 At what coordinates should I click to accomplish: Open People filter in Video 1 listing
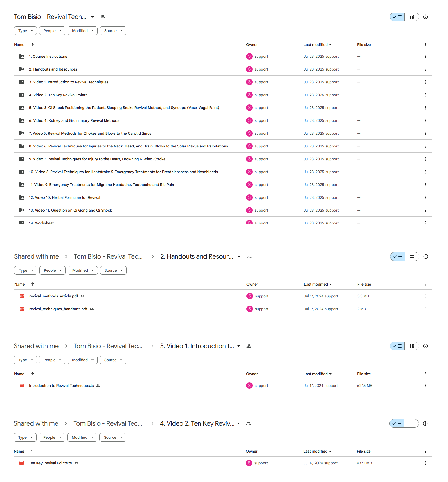(52, 360)
